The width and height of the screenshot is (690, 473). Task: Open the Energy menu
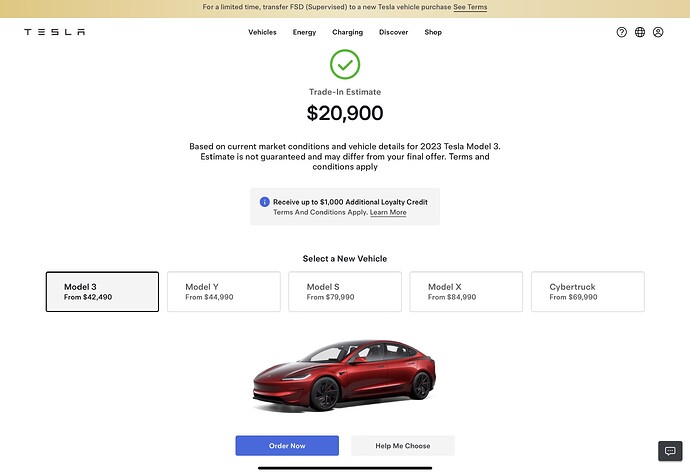[x=305, y=32]
